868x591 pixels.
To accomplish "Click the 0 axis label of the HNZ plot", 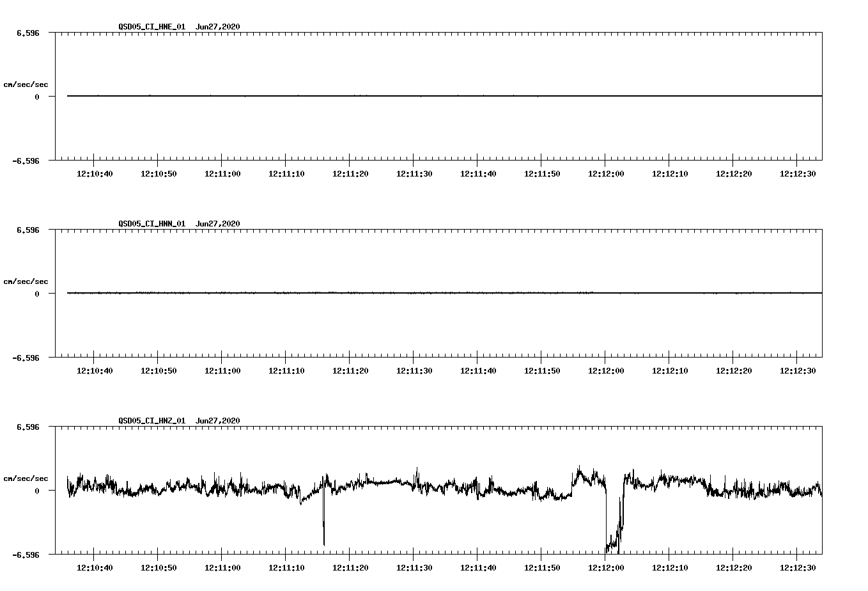I will tap(37, 491).
